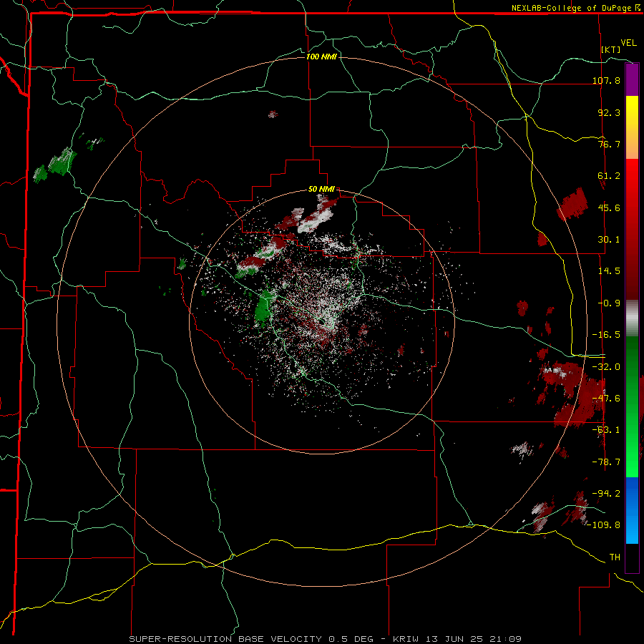Click the TH threshold label

[x=615, y=557]
